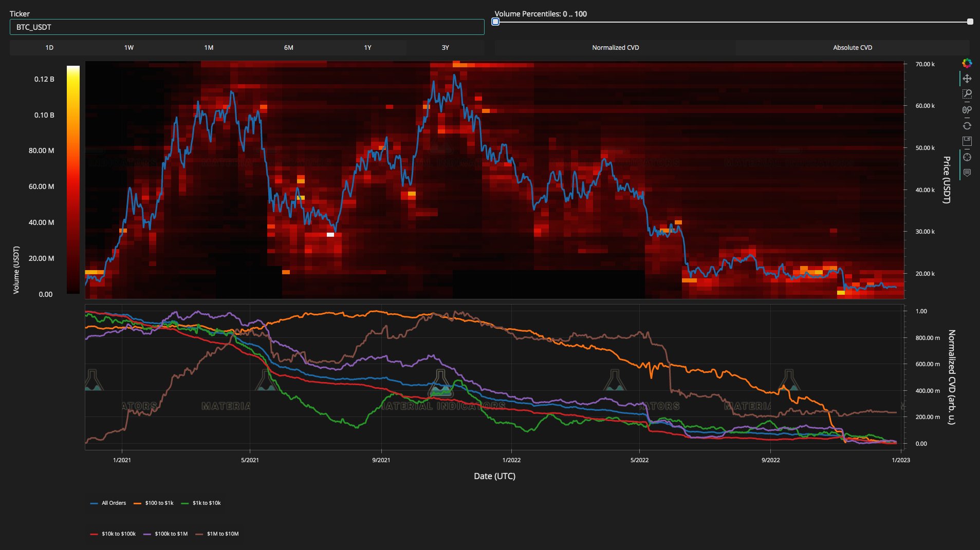Click the Reset plot tool
Screen dimensions: 980x550
tap(967, 126)
